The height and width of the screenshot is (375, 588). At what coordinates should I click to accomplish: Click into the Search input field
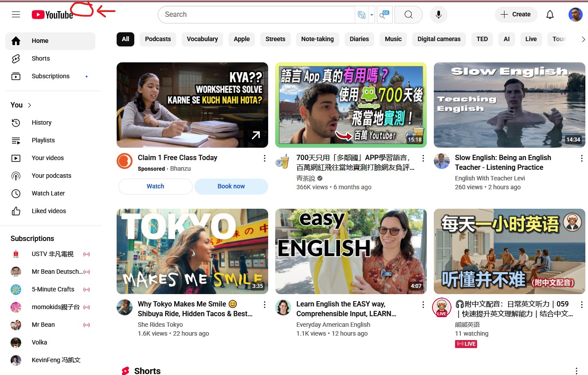point(256,15)
